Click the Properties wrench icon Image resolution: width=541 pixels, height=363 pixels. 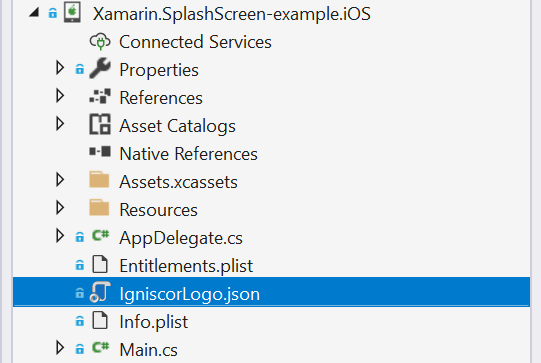coord(100,68)
